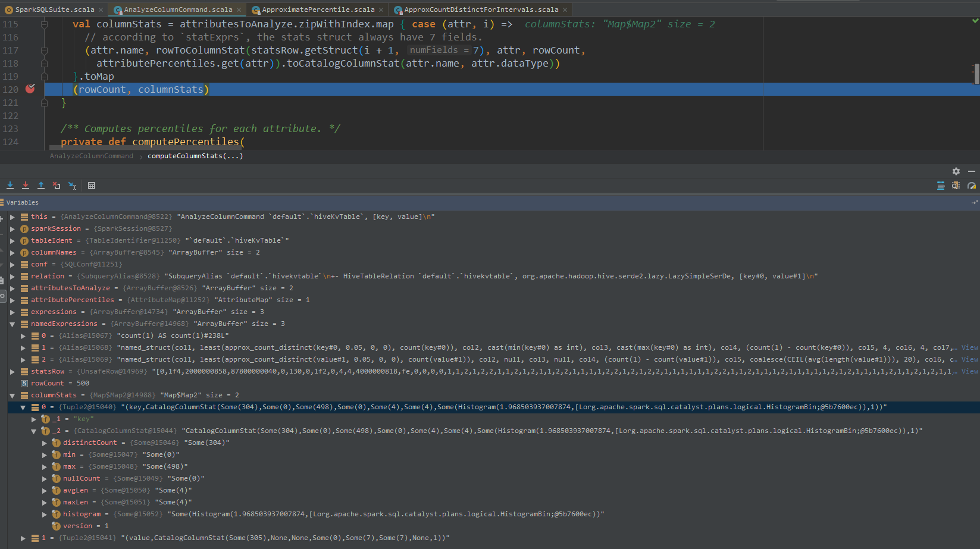Screen dimensions: 980x549
Task: Click the Step Into debugger icon
Action: coord(10,186)
